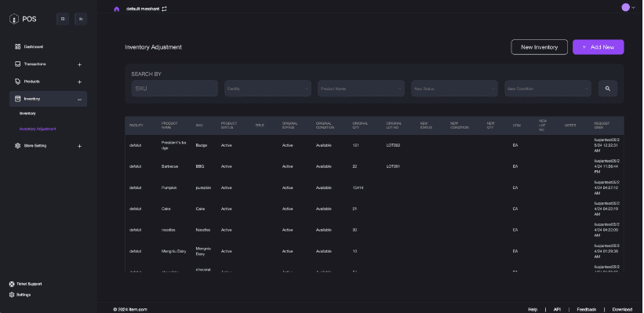Viewport: 644px width, 313px height.
Task: Click the Mengniu Dairy product name cell
Action: (x=173, y=251)
